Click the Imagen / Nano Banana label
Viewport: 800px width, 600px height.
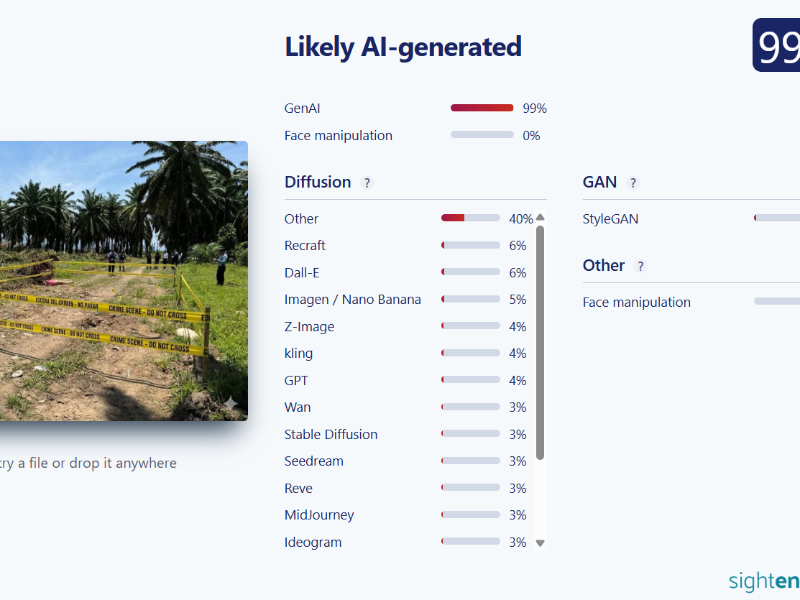pos(353,299)
